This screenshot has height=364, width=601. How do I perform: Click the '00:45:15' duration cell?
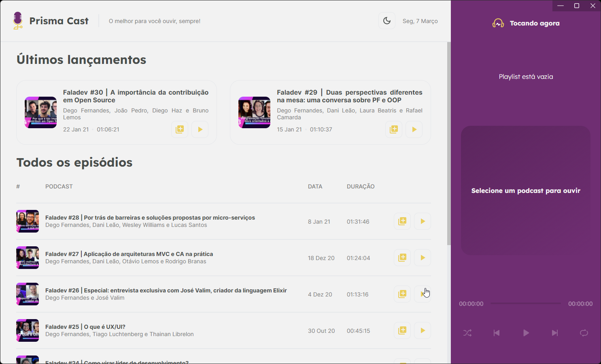pos(359,331)
